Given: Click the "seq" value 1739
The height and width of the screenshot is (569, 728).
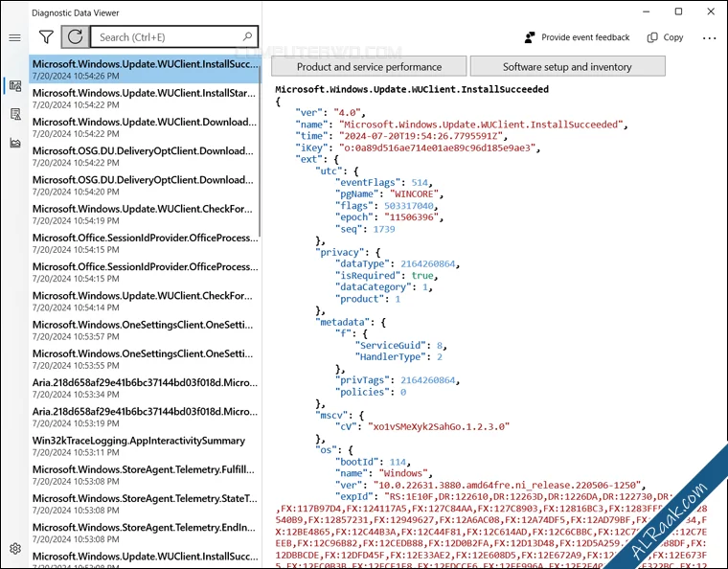Looking at the screenshot, I should [383, 229].
